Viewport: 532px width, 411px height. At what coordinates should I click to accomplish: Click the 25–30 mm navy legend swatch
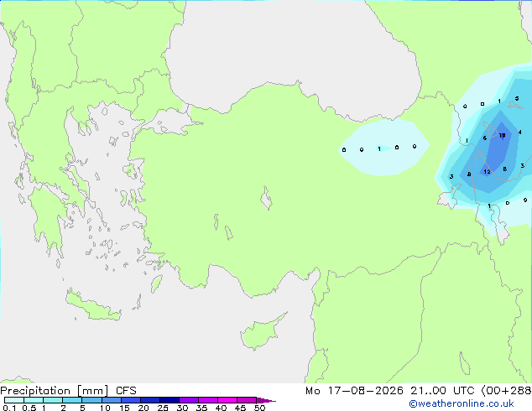pyautogui.click(x=170, y=400)
